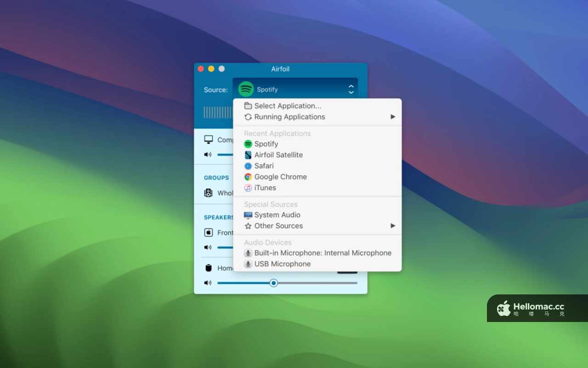Select Google Chrome as audio source

[x=317, y=177]
